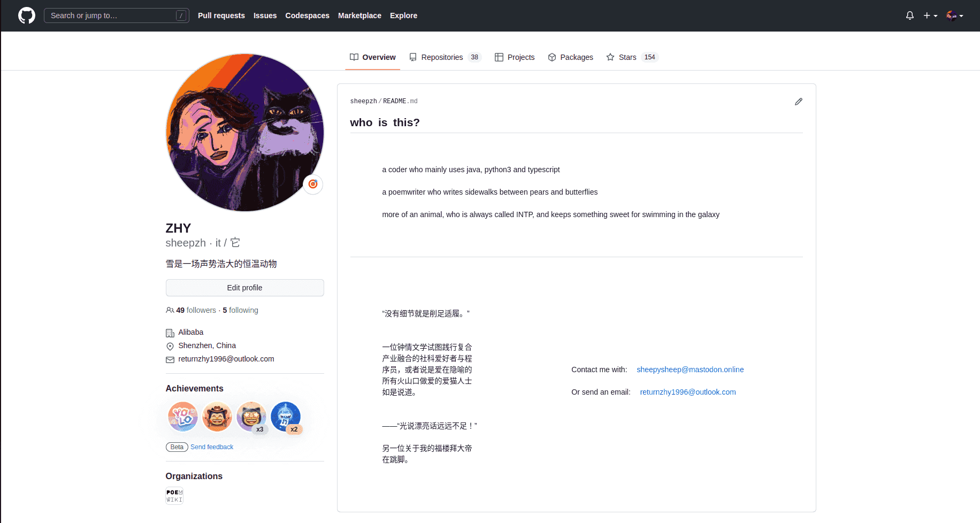Viewport: 980px width, 523px height.
Task: Click the large profile avatar picture
Action: point(245,132)
